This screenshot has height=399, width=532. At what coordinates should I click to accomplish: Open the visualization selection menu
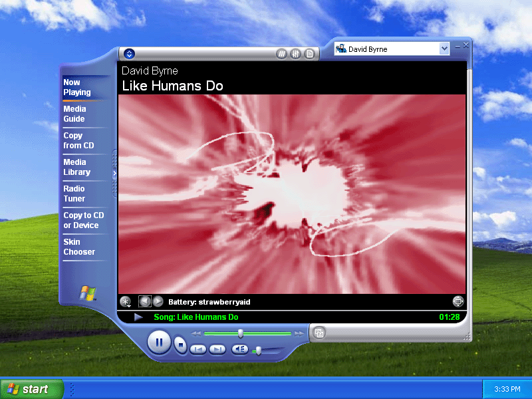click(x=125, y=302)
